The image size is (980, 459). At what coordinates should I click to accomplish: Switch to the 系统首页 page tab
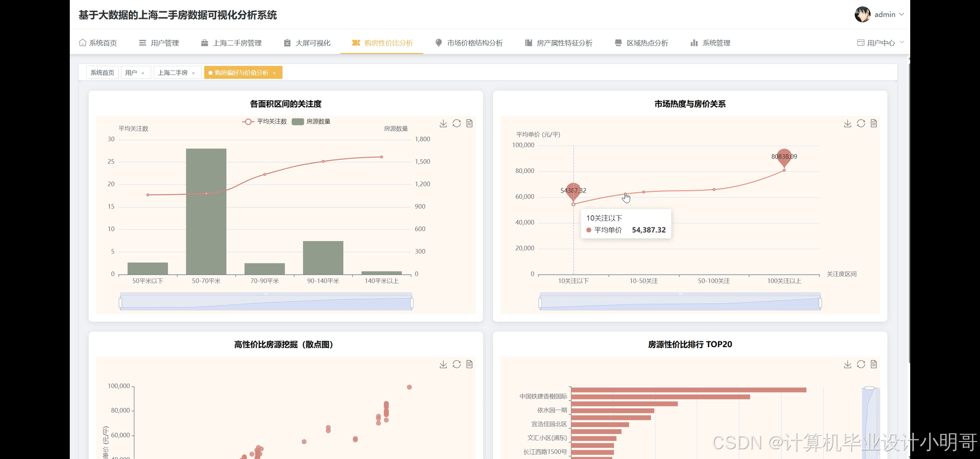[103, 72]
